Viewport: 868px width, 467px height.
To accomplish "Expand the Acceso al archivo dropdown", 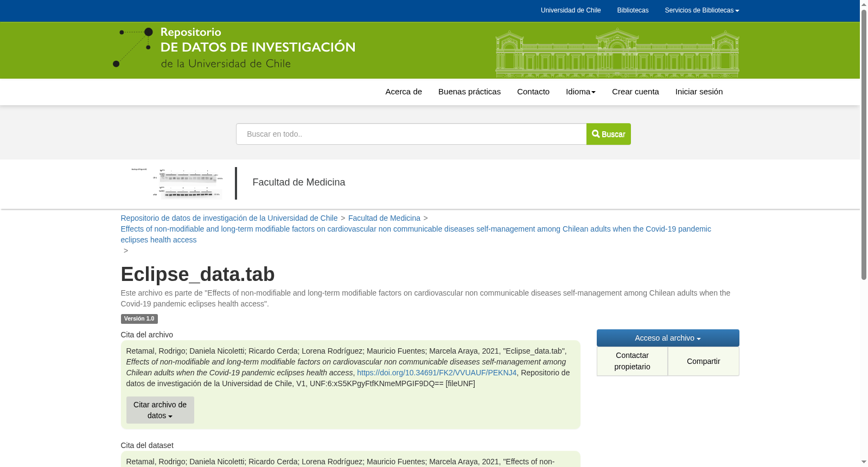I will pos(668,338).
